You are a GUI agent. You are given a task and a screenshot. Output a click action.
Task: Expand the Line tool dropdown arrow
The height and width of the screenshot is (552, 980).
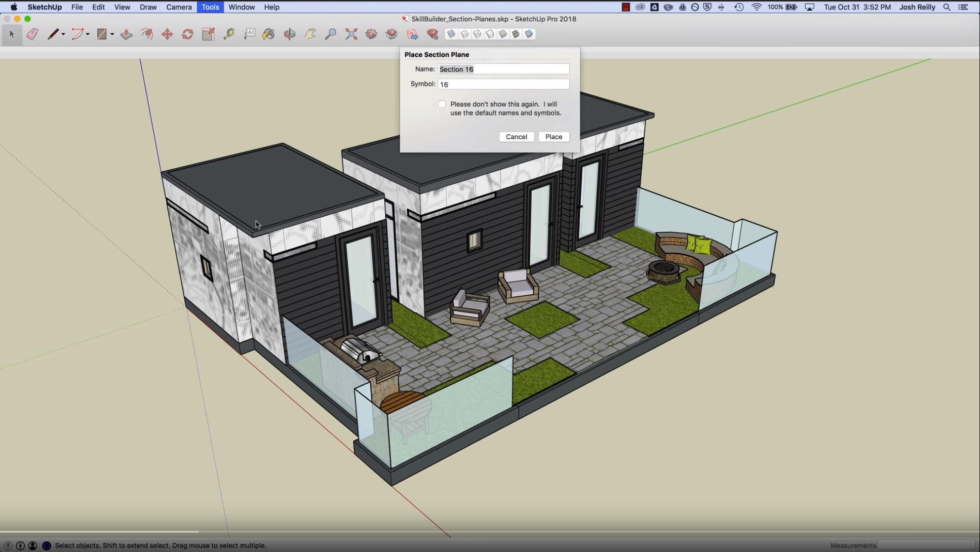(x=63, y=34)
